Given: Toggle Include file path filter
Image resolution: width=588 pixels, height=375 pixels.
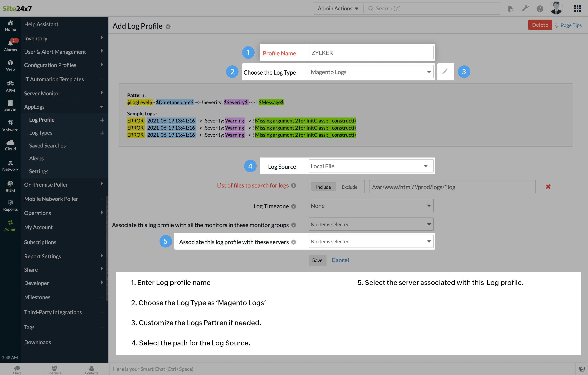Looking at the screenshot, I should pyautogui.click(x=323, y=187).
